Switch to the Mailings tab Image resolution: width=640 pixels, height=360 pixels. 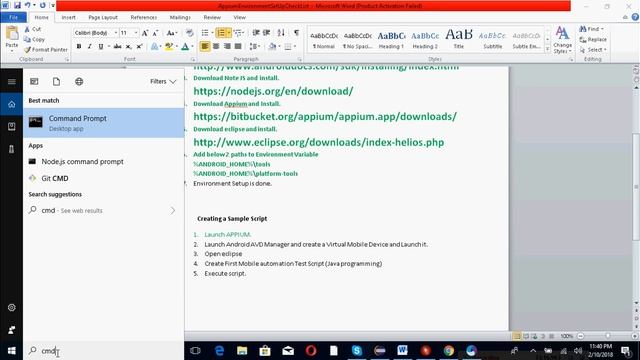pos(180,17)
